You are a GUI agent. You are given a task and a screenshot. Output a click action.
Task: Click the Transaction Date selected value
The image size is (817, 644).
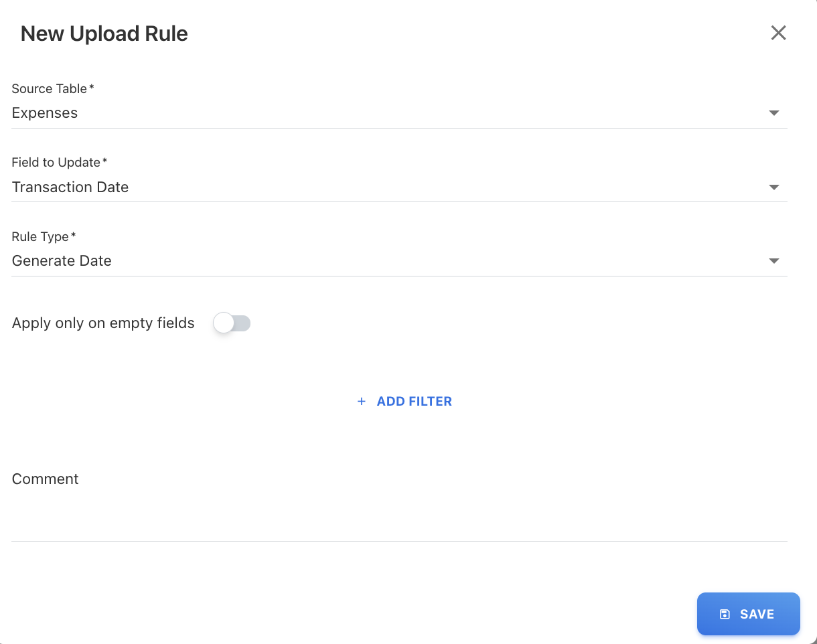tap(70, 187)
